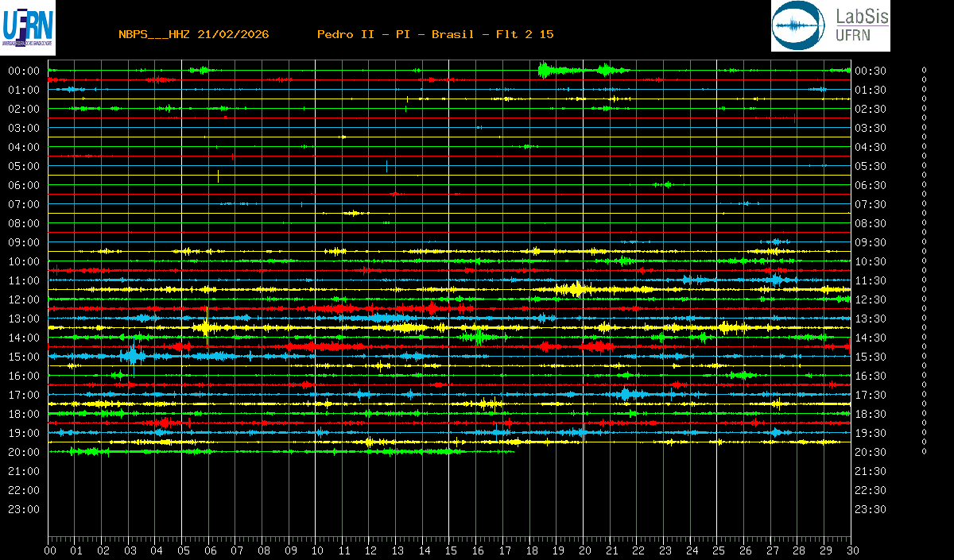Click minute 30 on the bottom axis

tap(851, 550)
